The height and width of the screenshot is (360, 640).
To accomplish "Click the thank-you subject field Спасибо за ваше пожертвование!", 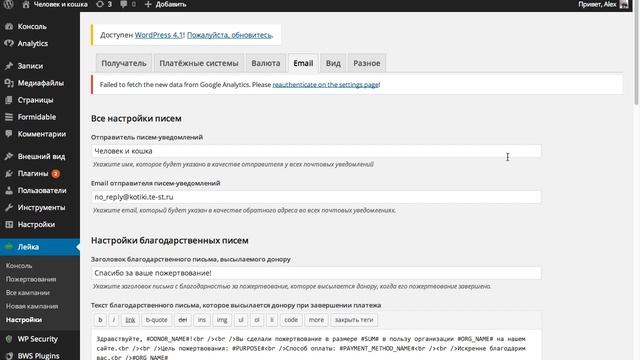I will pyautogui.click(x=316, y=273).
